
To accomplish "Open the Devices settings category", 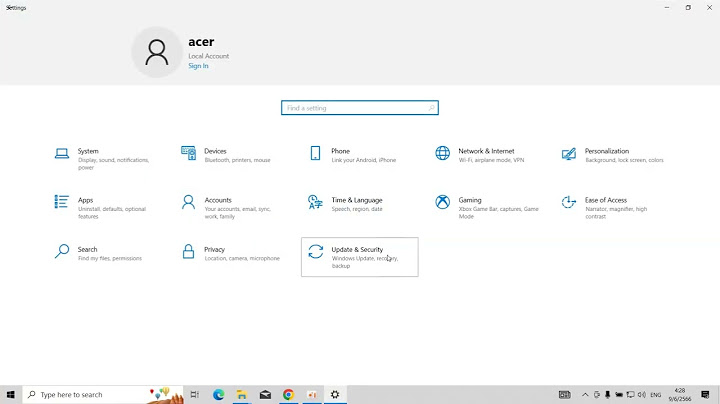I will pyautogui.click(x=233, y=155).
